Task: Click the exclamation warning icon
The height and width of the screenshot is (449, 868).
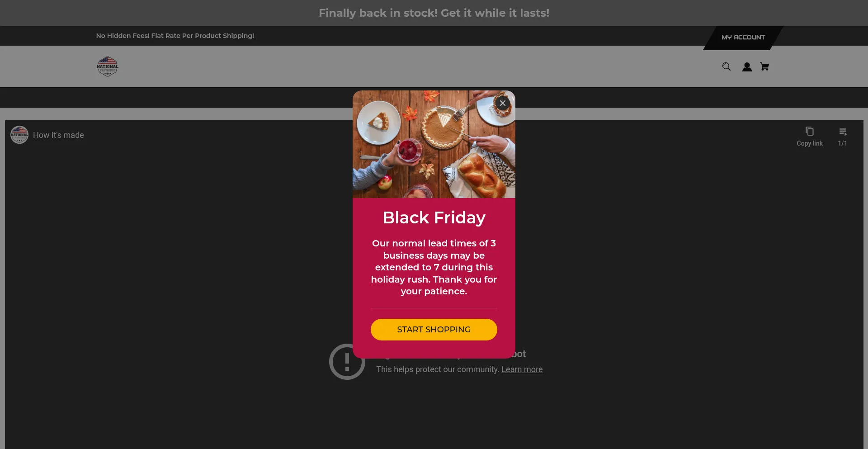Action: tap(347, 362)
